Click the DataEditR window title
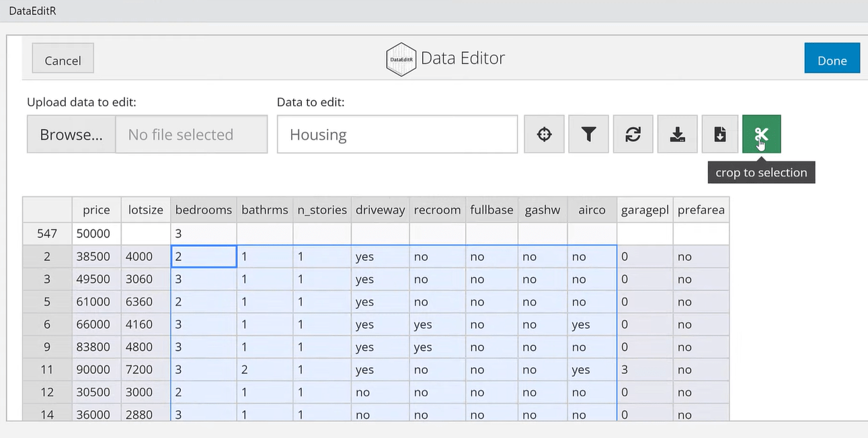 [x=32, y=11]
